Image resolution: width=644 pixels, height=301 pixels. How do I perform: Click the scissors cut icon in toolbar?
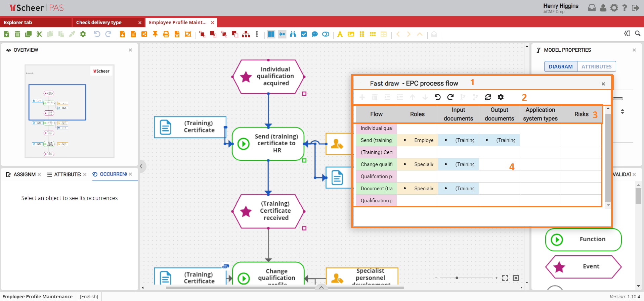tap(39, 34)
